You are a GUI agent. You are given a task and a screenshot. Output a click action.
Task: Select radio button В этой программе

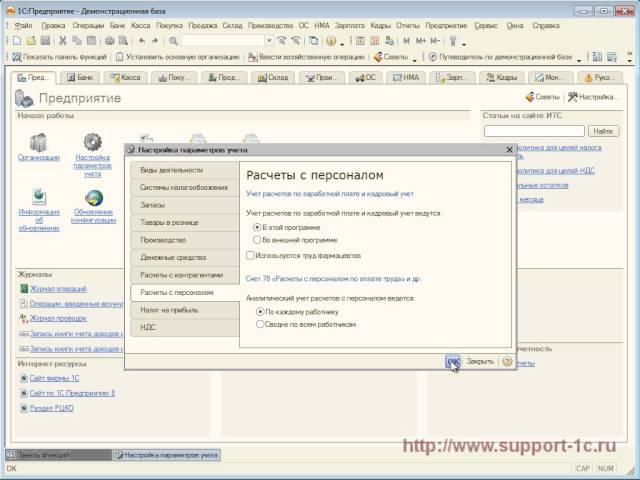click(257, 228)
